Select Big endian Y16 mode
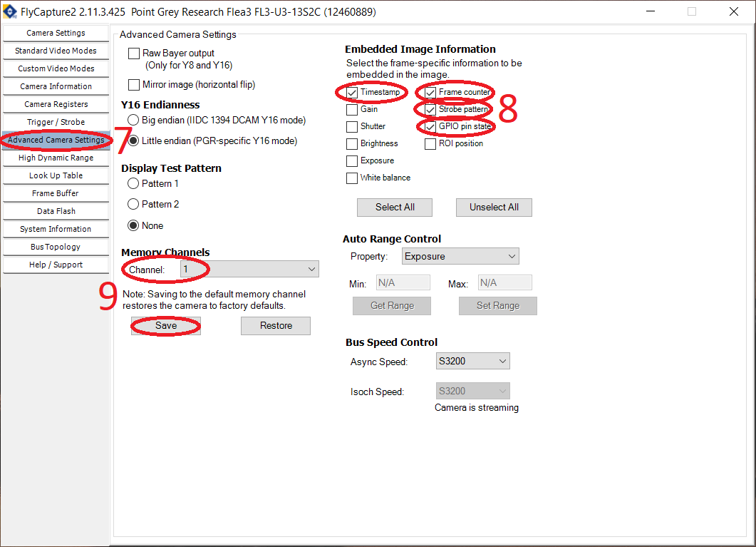The width and height of the screenshot is (756, 547). click(134, 121)
